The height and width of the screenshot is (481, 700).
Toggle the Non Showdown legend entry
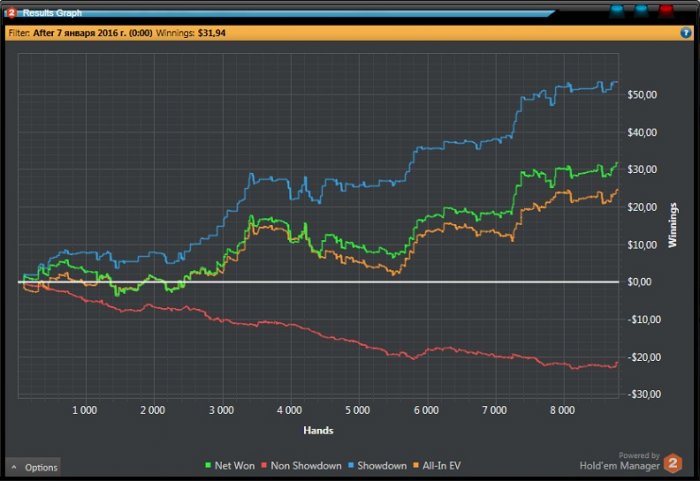click(301, 465)
